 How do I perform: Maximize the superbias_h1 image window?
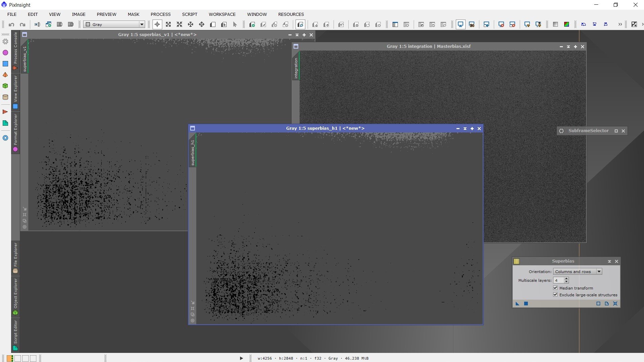point(472,128)
